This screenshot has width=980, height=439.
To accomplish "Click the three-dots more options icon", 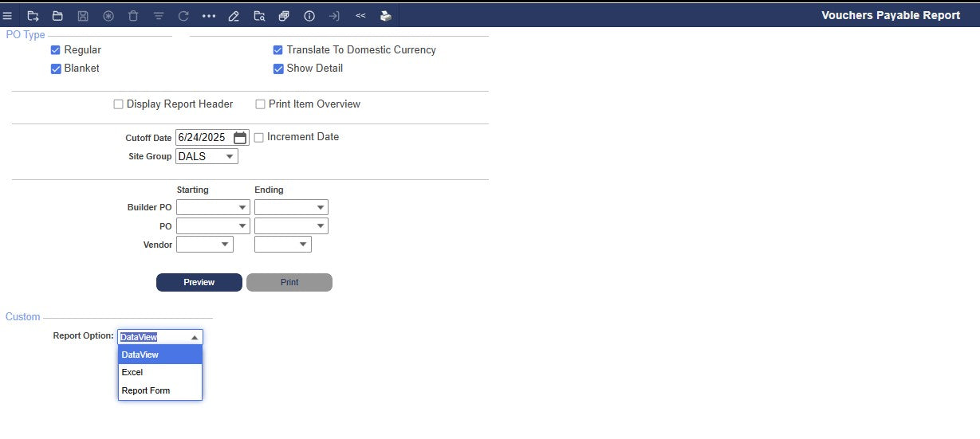I will pyautogui.click(x=209, y=15).
